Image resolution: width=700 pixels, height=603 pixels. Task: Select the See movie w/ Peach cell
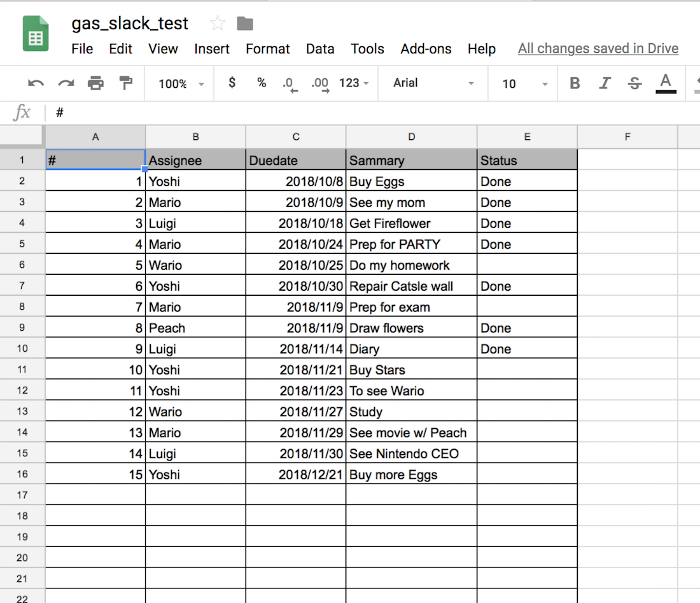coord(412,432)
